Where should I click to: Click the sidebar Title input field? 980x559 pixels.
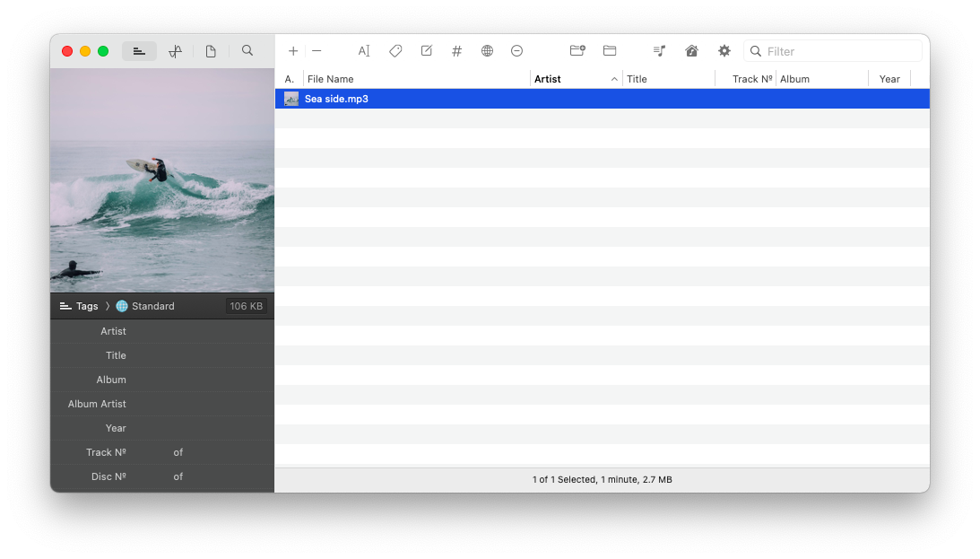(x=201, y=355)
